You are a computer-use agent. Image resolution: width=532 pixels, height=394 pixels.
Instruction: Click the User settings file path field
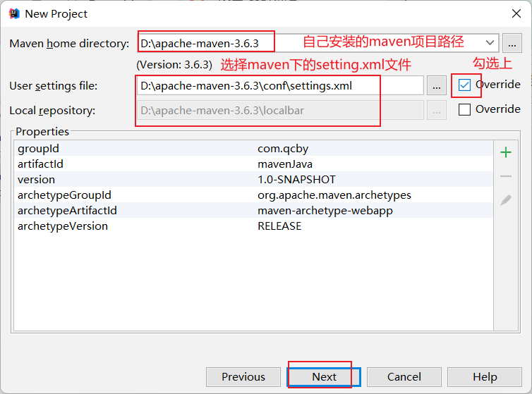tap(280, 85)
